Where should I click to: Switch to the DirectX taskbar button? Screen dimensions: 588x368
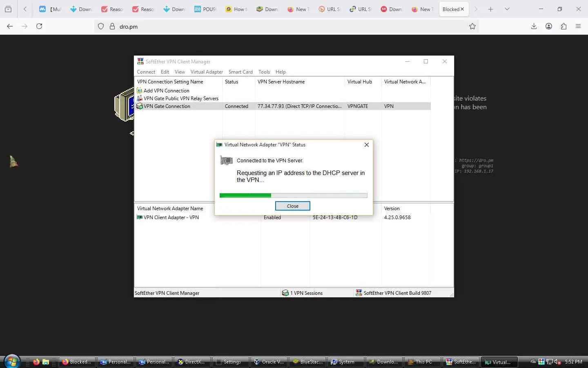coord(192,362)
